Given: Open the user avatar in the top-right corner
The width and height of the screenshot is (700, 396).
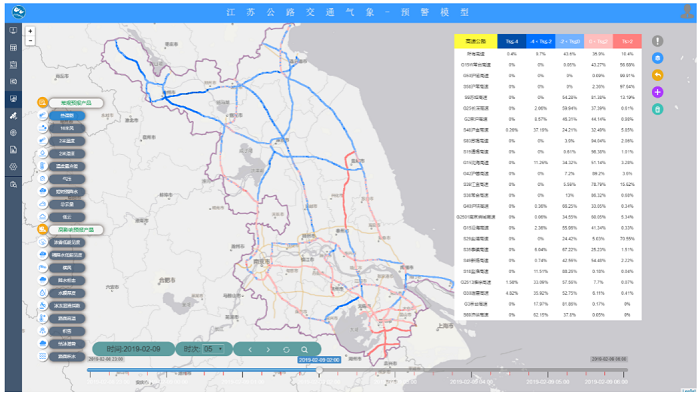Looking at the screenshot, I should pyautogui.click(x=688, y=12).
